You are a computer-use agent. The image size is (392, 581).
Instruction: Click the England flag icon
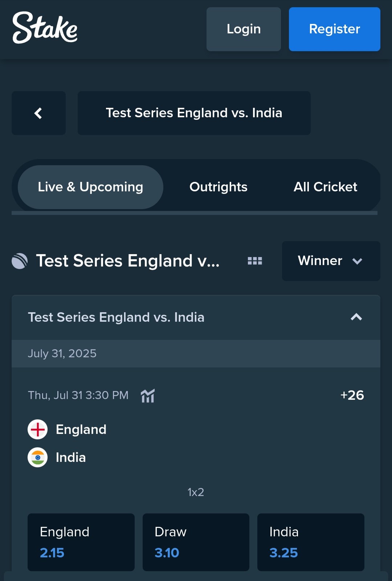pyautogui.click(x=37, y=429)
